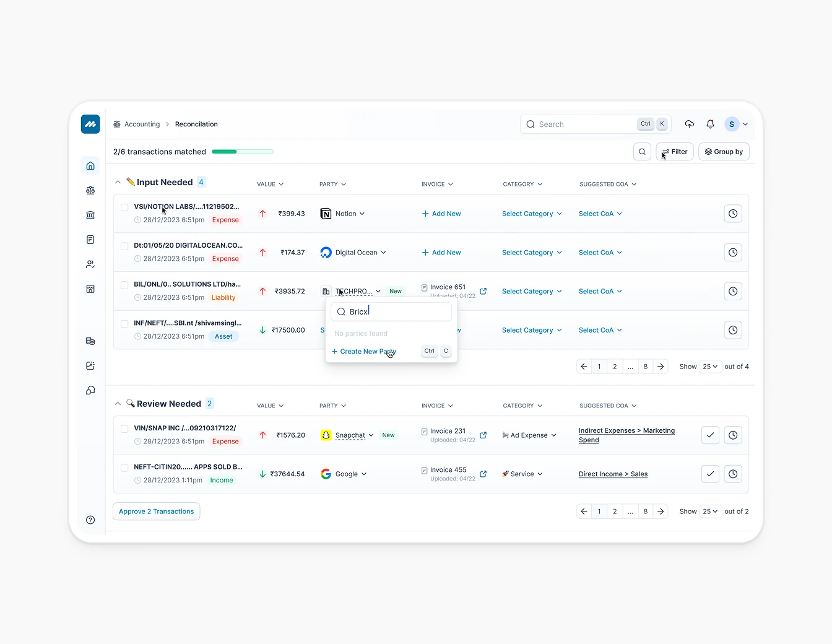Check the NEFT-CITIN20 Google transaction checkbox
Viewport: 832px width, 644px height.
click(124, 468)
